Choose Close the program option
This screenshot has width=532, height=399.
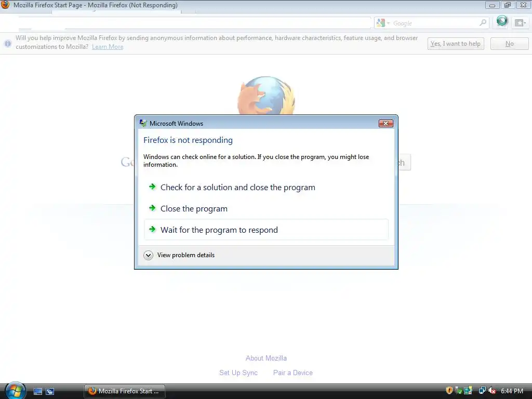(x=266, y=209)
